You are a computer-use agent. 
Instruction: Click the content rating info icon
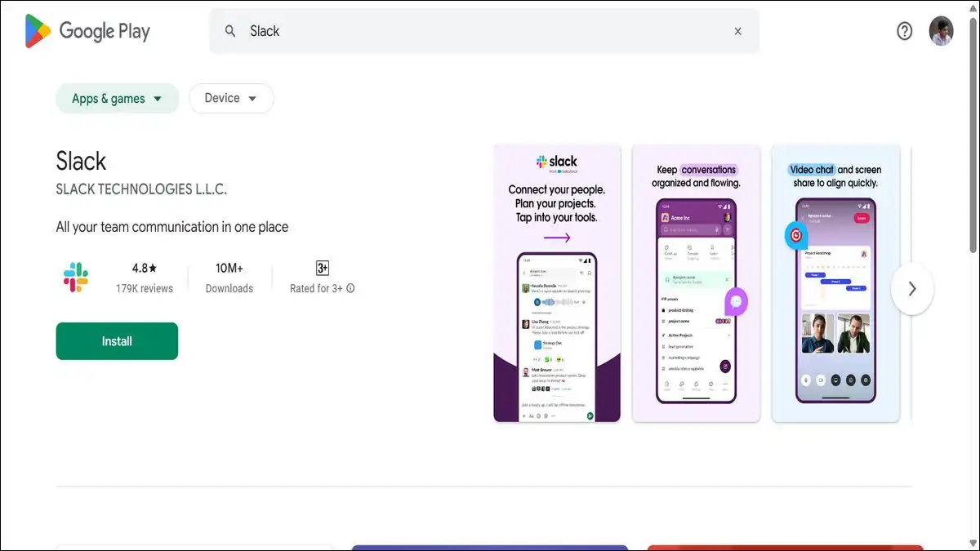[350, 288]
